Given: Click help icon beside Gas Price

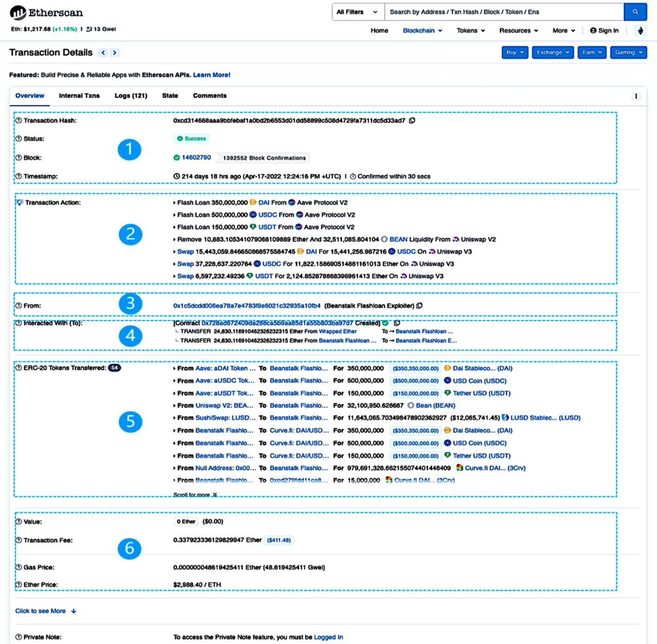Looking at the screenshot, I should pos(19,567).
